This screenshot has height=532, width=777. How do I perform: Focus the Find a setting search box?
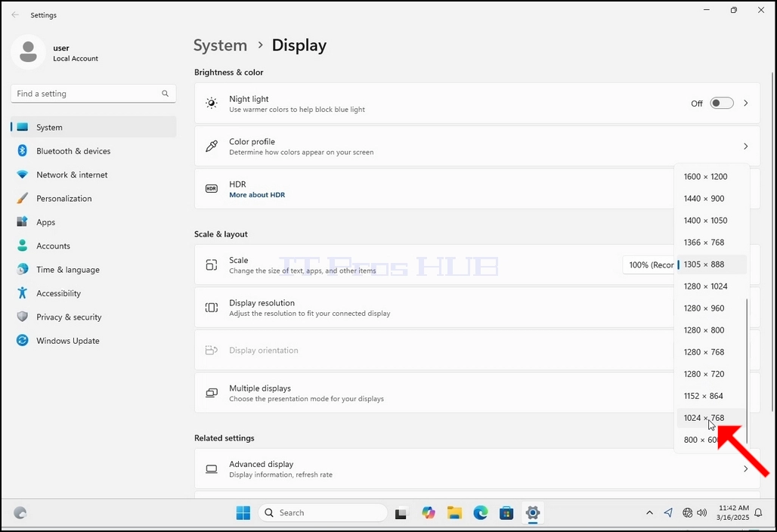[93, 94]
